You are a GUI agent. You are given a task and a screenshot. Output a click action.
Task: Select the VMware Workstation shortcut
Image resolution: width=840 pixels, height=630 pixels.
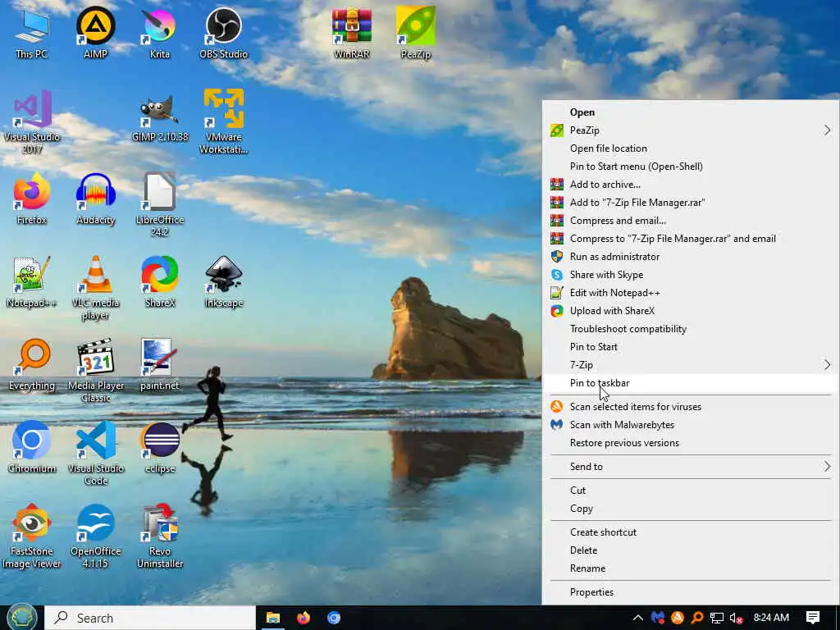(223, 122)
